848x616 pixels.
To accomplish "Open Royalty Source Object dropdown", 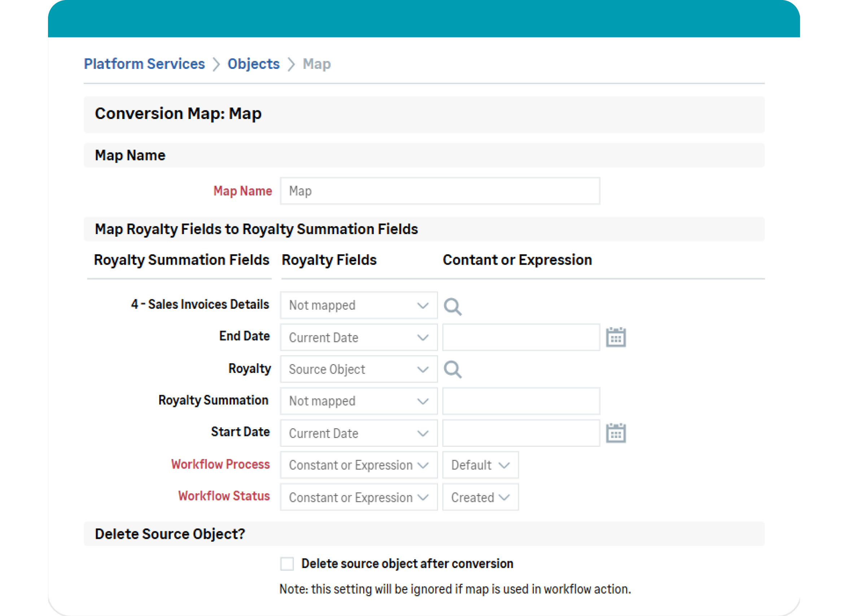I will (359, 369).
